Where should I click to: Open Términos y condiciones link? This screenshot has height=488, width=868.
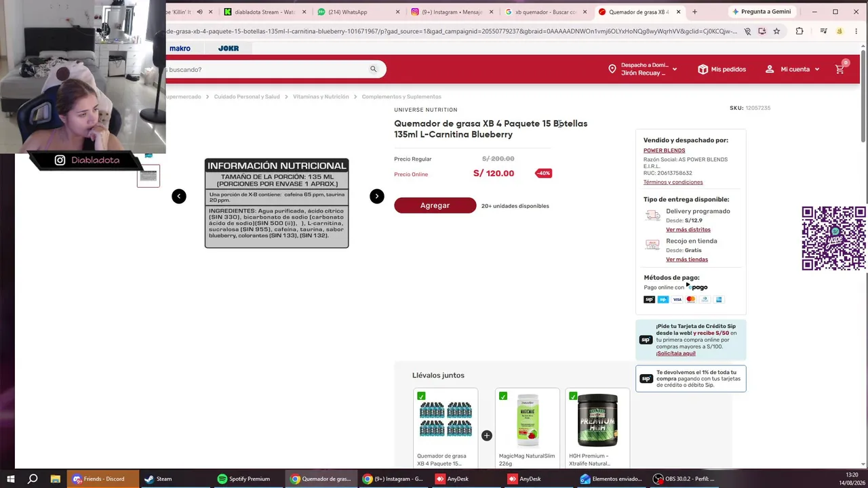tap(673, 182)
